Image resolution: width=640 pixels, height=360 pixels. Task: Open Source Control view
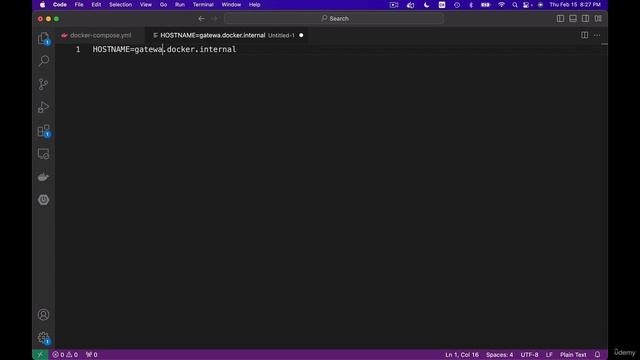pyautogui.click(x=43, y=84)
